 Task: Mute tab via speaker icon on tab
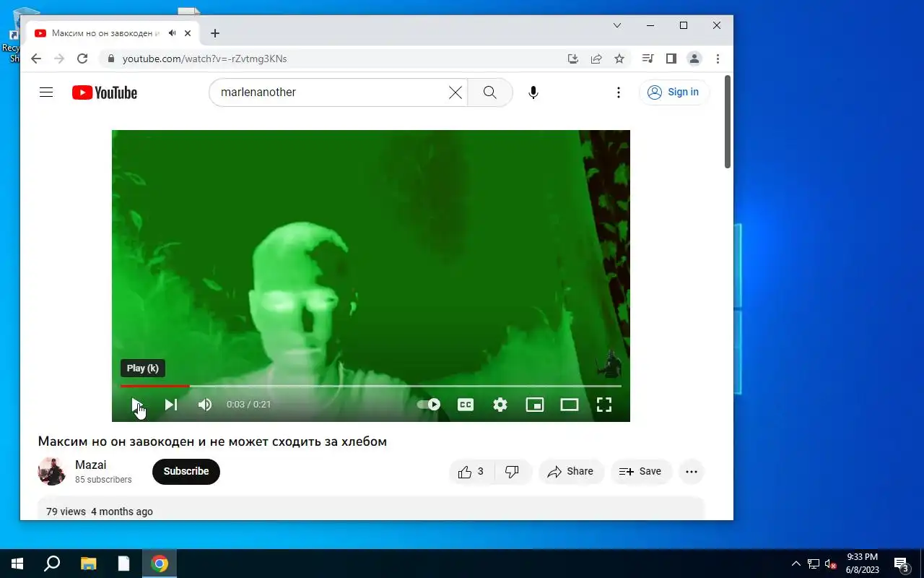click(x=173, y=33)
